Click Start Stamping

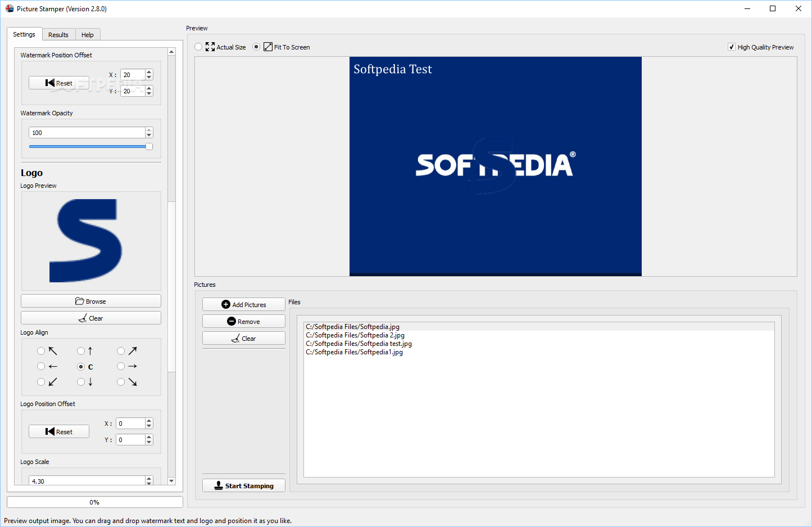pyautogui.click(x=244, y=485)
